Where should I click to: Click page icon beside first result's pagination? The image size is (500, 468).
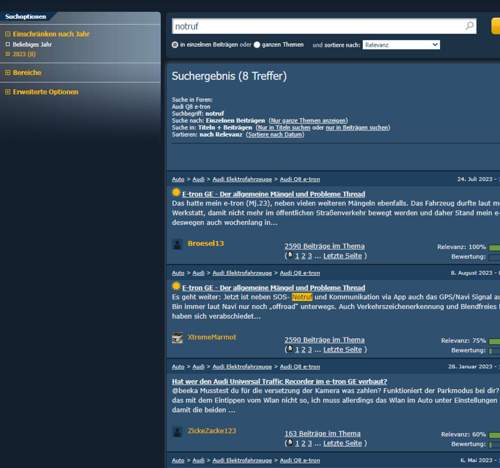coord(290,255)
